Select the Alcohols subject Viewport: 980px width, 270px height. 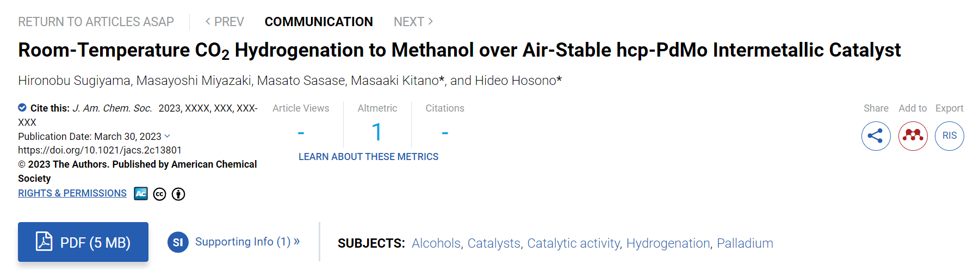pyautogui.click(x=436, y=243)
